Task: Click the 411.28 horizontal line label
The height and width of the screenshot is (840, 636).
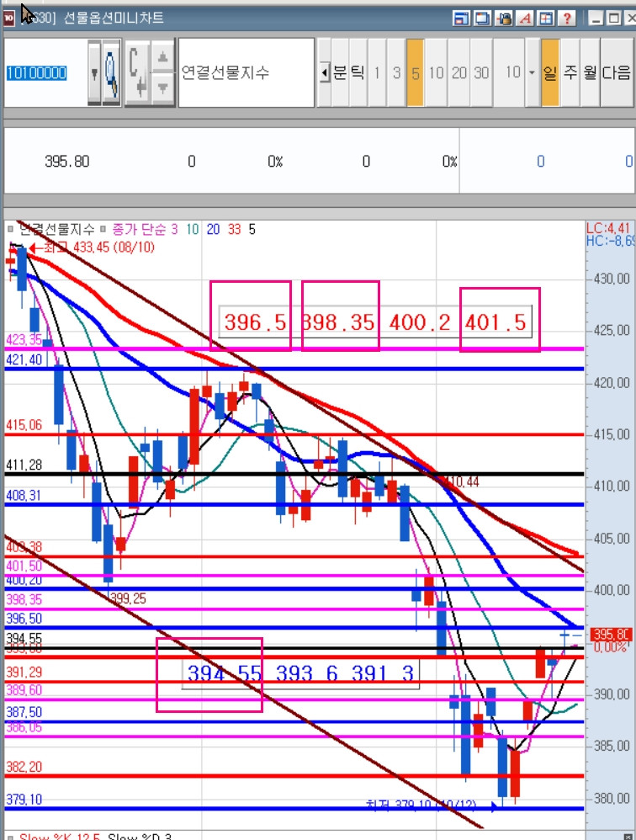Action: 24,465
